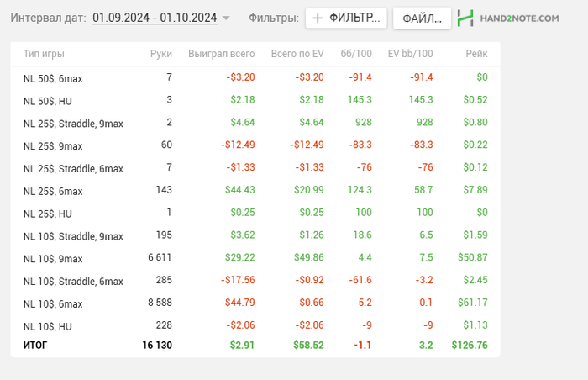Click the total hands value 16 130
This screenshot has width=588, height=380.
click(x=157, y=345)
